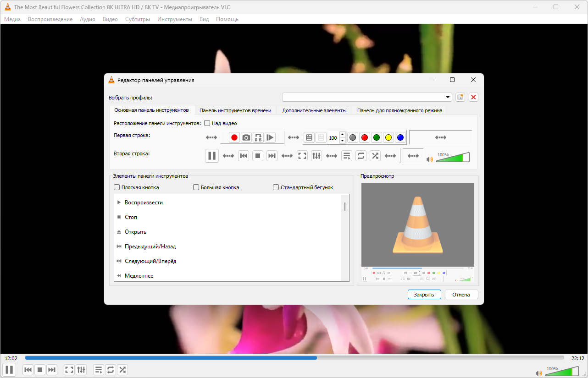Increase the spinbox value of 100
588x378 pixels.
(342, 135)
